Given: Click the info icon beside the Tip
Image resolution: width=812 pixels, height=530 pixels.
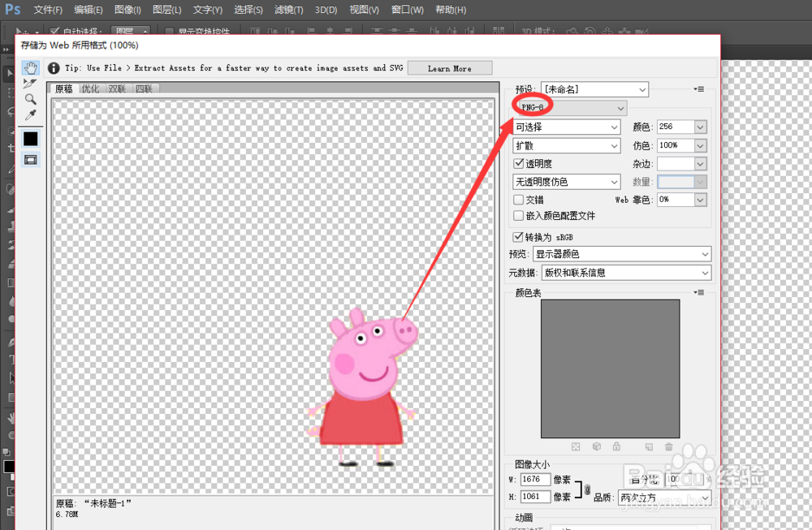Looking at the screenshot, I should (x=54, y=68).
